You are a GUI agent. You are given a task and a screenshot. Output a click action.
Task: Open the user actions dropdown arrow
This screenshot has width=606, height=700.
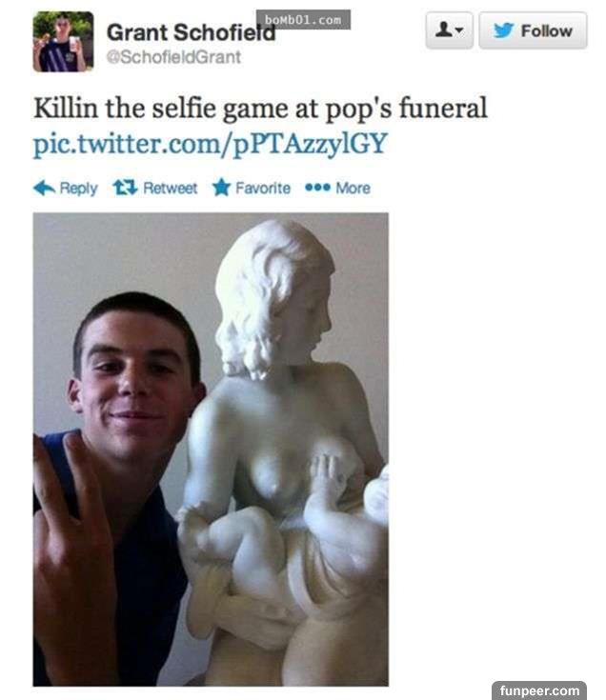[459, 30]
